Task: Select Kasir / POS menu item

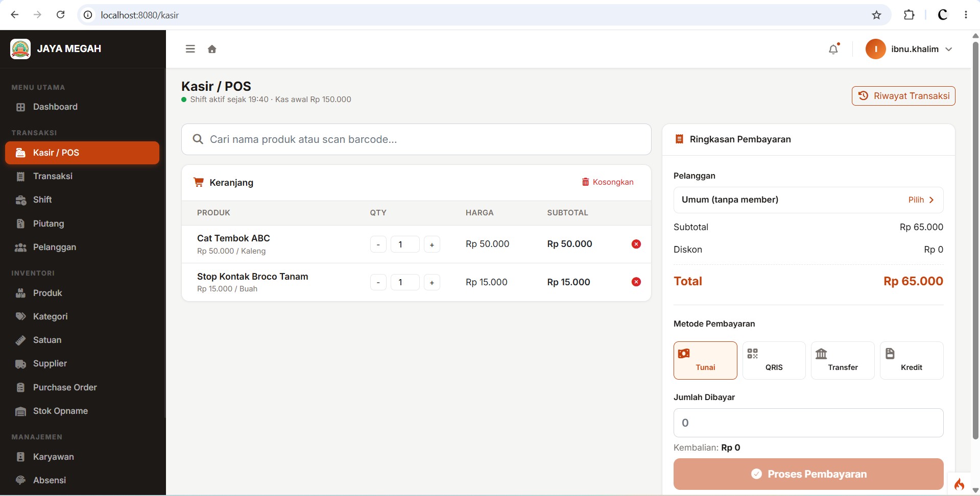Action: [82, 153]
